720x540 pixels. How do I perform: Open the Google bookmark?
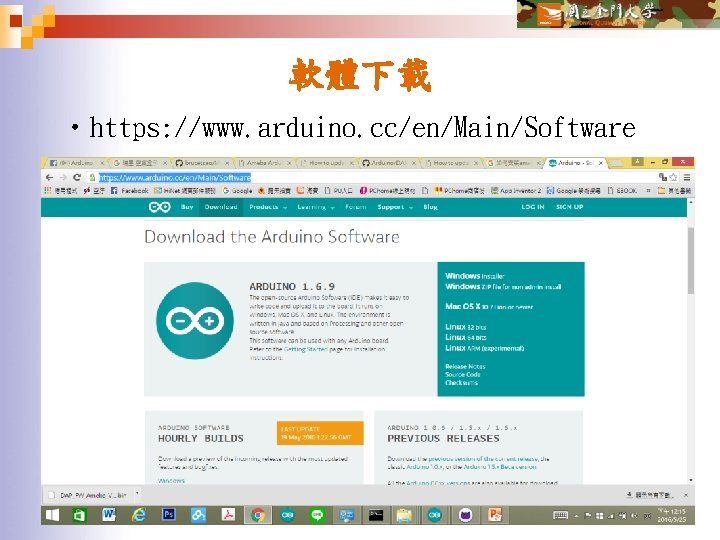(237, 191)
